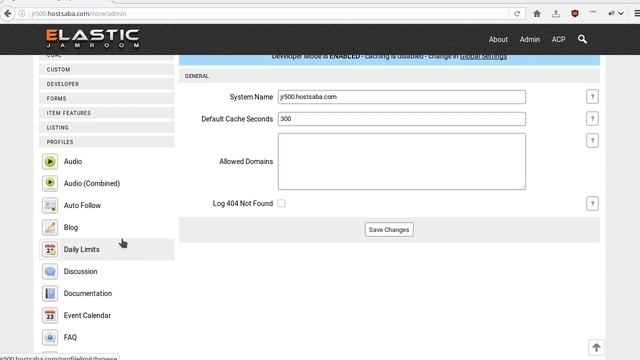Open the Auto Follow module link
The width and height of the screenshot is (640, 360).
[82, 205]
